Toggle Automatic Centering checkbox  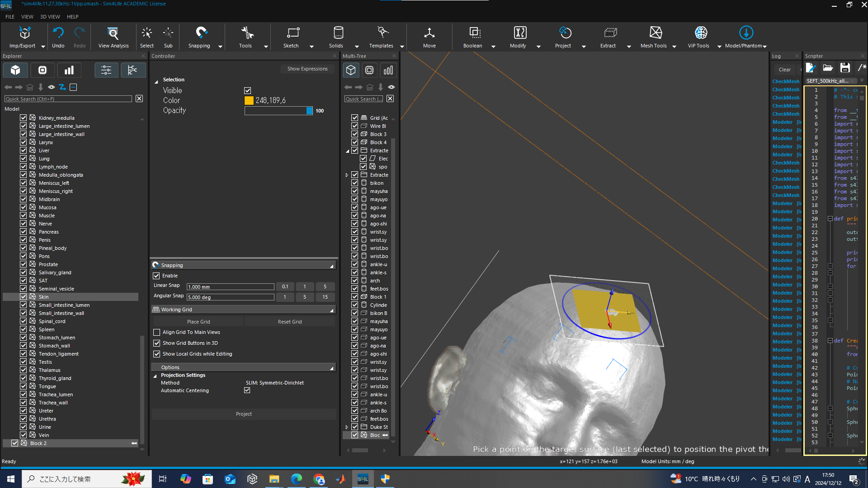tap(247, 390)
